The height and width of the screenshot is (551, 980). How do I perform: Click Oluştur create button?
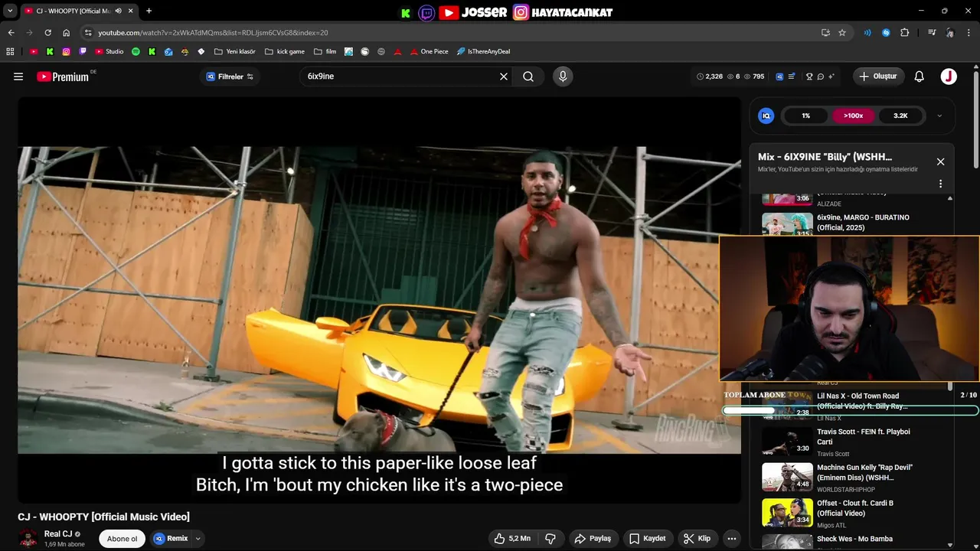(879, 77)
